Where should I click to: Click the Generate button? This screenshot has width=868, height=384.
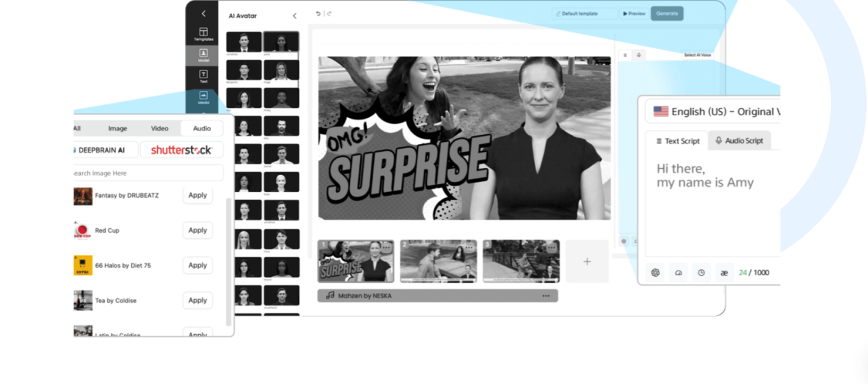667,13
